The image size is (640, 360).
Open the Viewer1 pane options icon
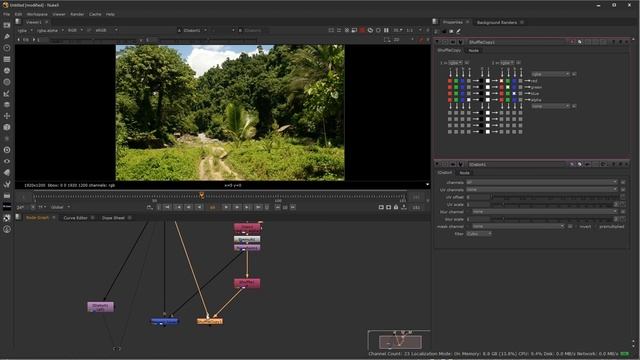tap(18, 22)
